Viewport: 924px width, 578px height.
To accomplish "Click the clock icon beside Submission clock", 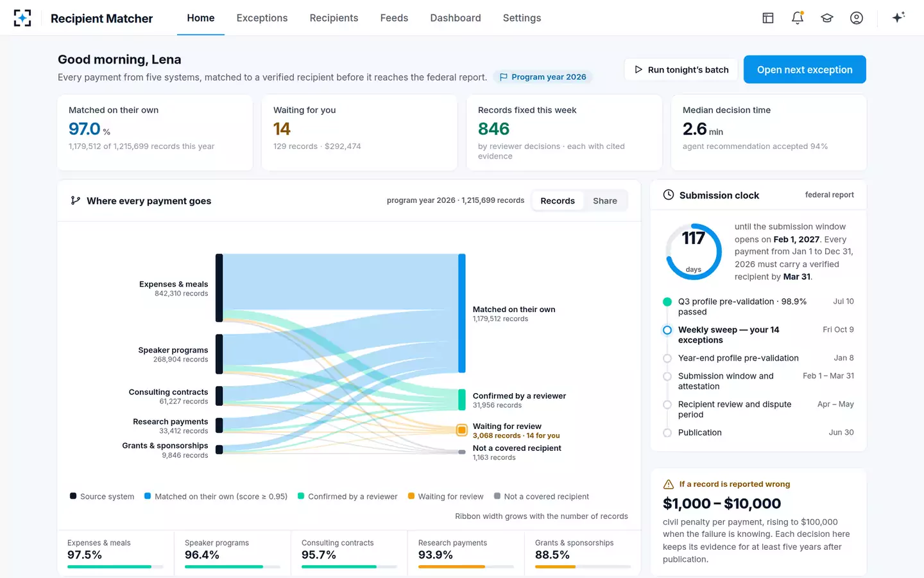I will point(669,195).
